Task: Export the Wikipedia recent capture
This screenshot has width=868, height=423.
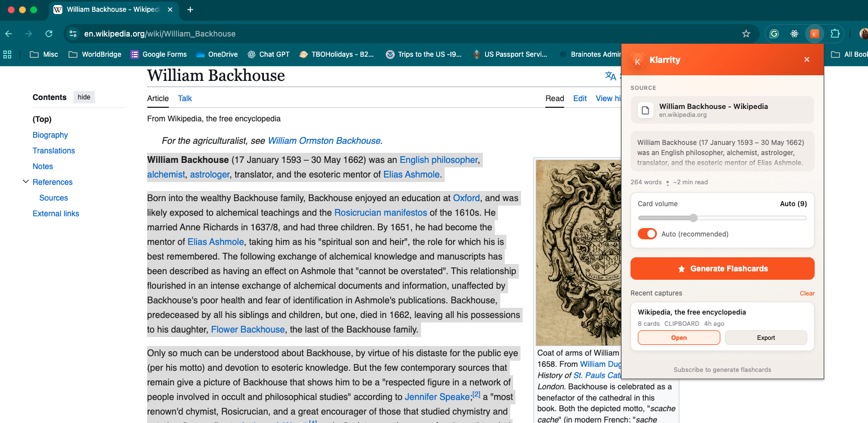Action: 766,338
